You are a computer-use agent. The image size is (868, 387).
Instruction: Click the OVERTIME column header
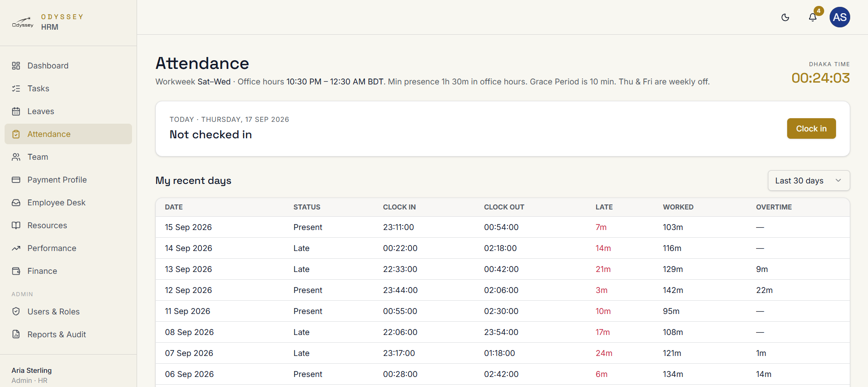774,207
